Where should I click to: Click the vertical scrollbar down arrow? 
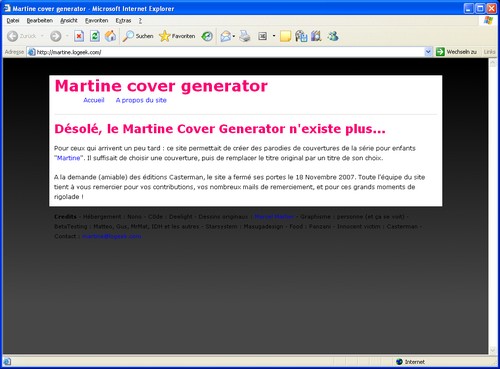492,350
